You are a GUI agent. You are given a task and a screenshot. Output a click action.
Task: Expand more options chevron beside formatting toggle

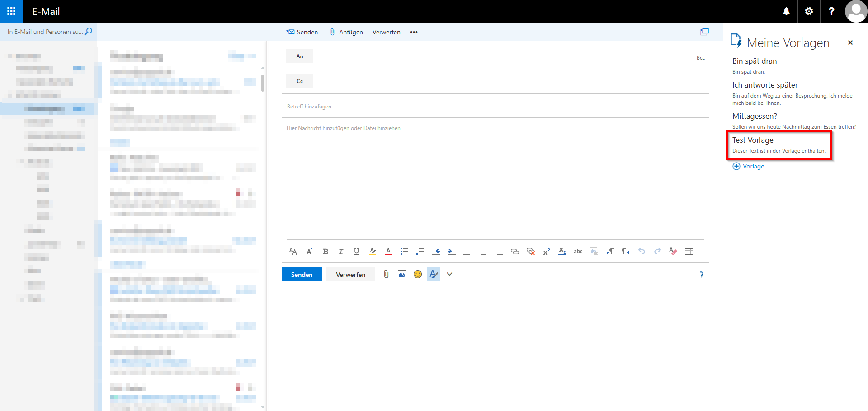[x=449, y=274]
